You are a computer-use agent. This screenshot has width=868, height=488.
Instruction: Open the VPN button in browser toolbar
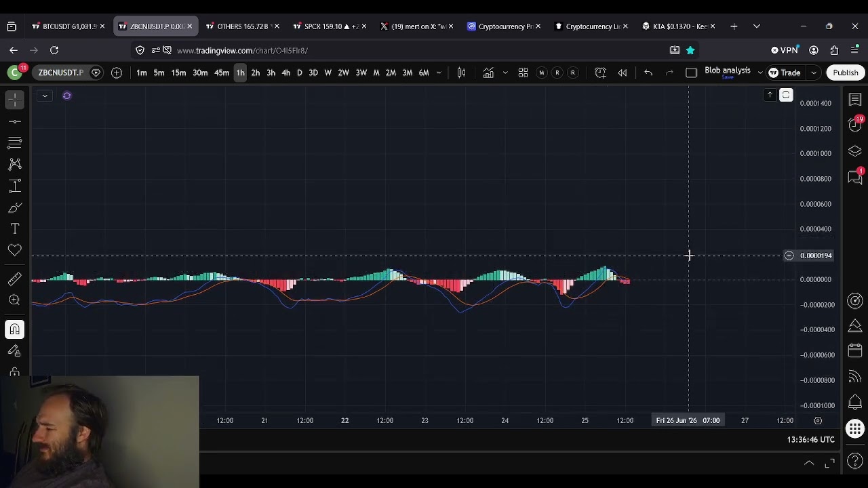[x=785, y=50]
